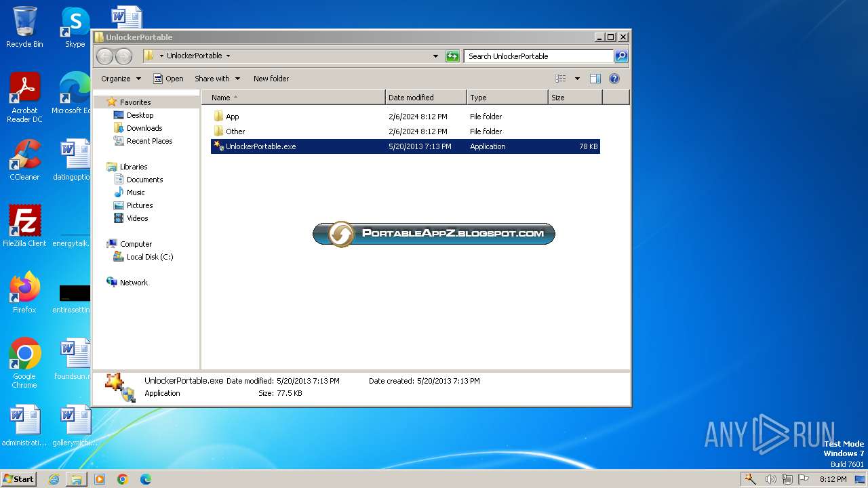This screenshot has width=868, height=488.
Task: Click the Show desktop button
Action: [x=861, y=479]
